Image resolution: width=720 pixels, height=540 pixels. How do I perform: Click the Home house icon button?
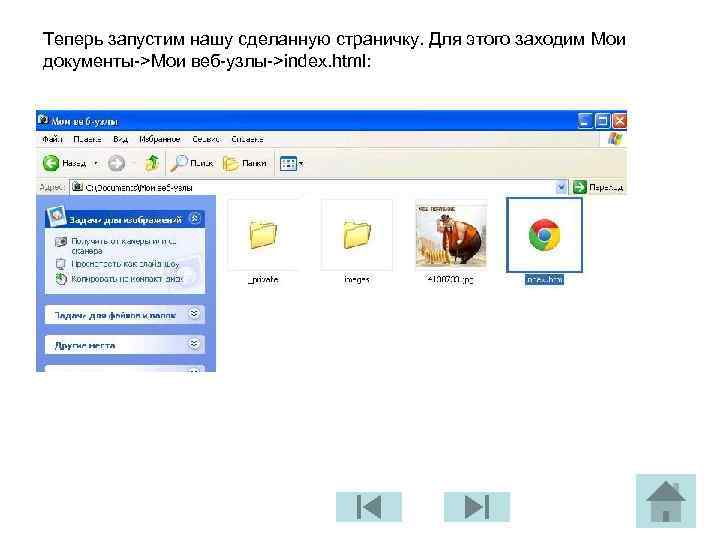pos(666,501)
